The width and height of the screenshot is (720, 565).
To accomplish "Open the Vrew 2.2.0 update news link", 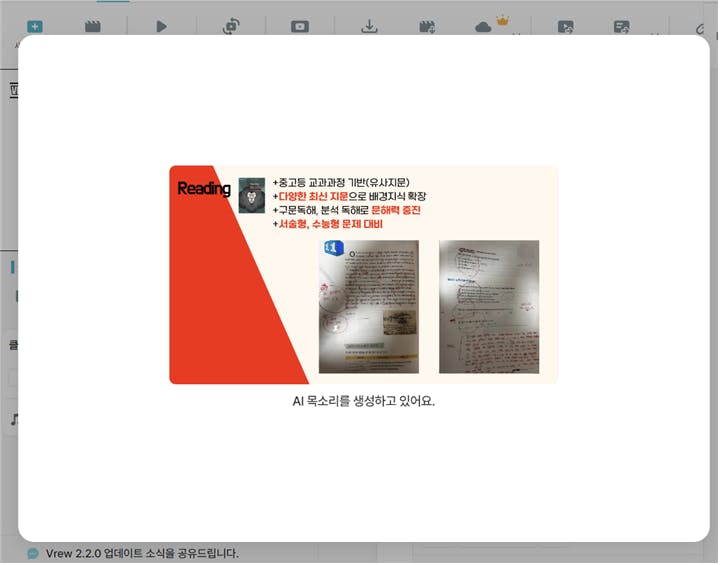I will pos(142,554).
